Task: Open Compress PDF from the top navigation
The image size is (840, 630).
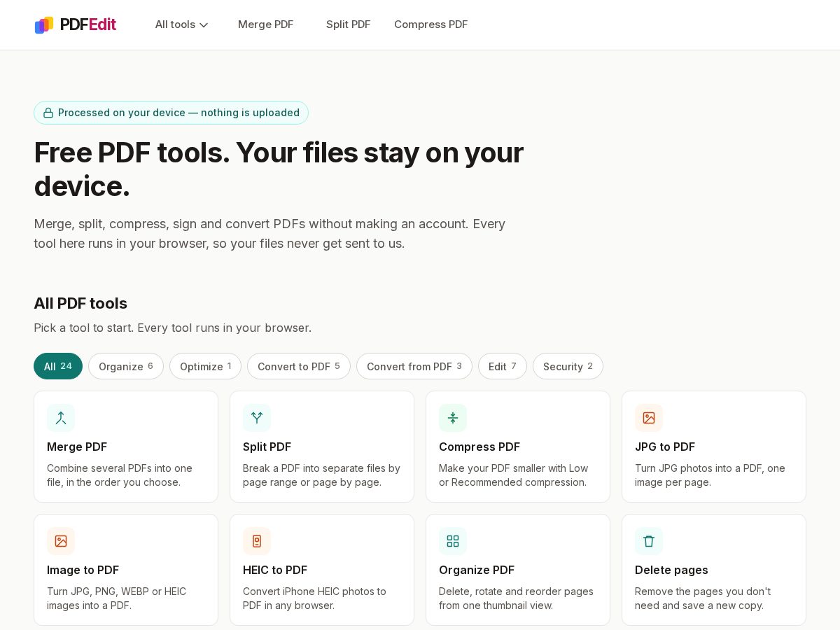Action: pyautogui.click(x=430, y=24)
